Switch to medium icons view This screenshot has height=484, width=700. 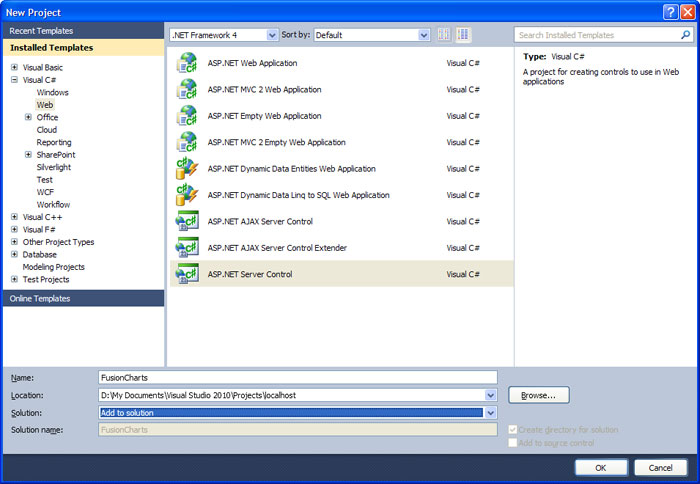pyautogui.click(x=463, y=34)
